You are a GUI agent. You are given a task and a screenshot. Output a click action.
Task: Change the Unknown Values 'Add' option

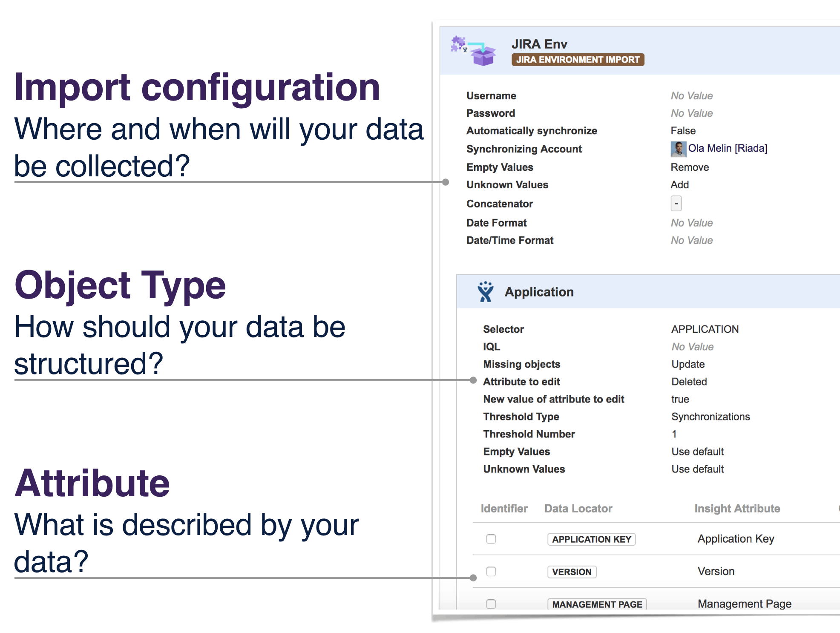[x=679, y=184]
